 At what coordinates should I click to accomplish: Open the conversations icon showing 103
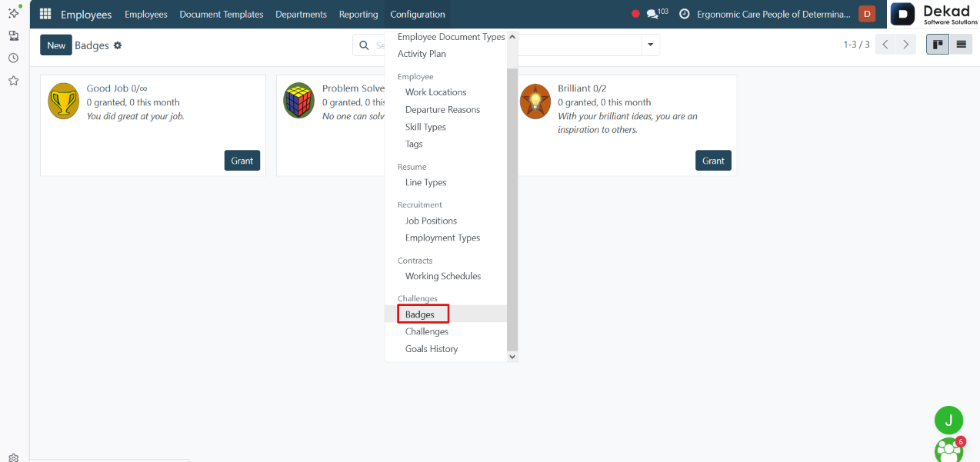657,14
